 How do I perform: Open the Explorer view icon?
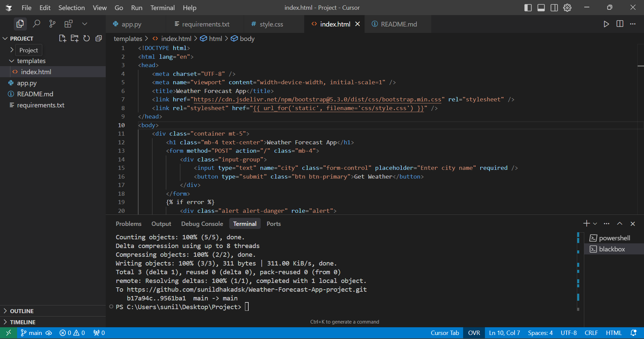pyautogui.click(x=20, y=24)
